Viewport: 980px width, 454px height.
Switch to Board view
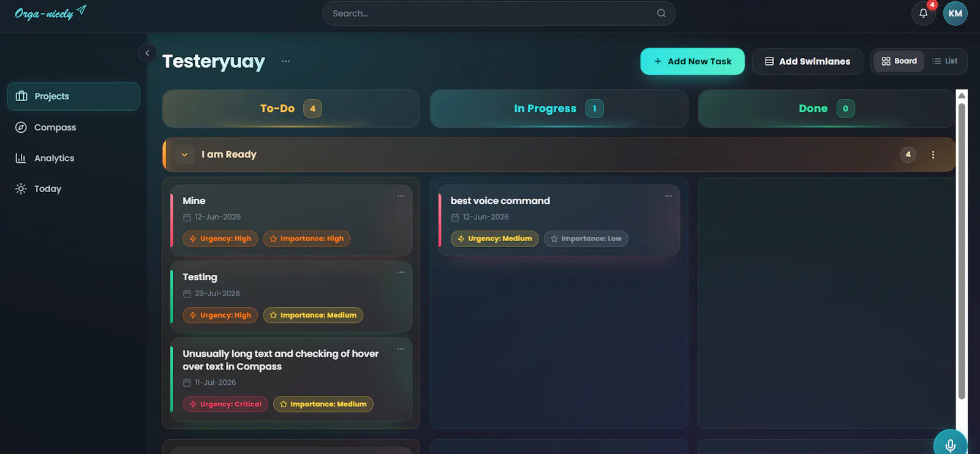pos(899,61)
